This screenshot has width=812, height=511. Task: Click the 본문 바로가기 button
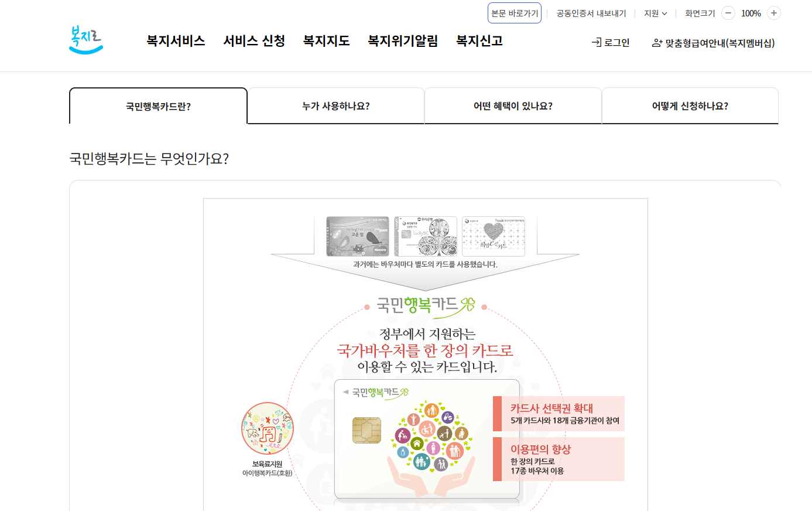click(515, 13)
